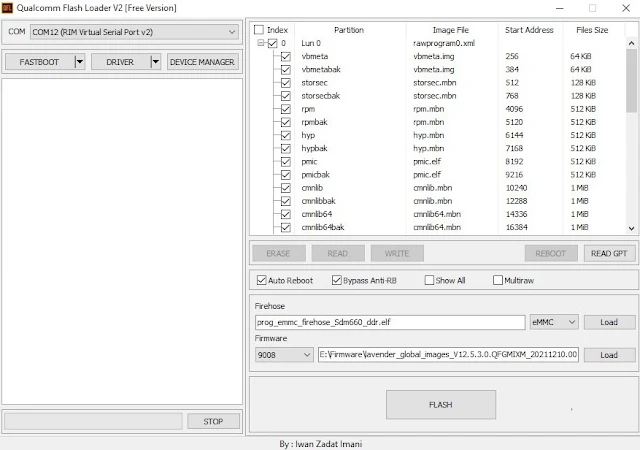
Task: Click the Files Size column header
Action: [x=592, y=30]
